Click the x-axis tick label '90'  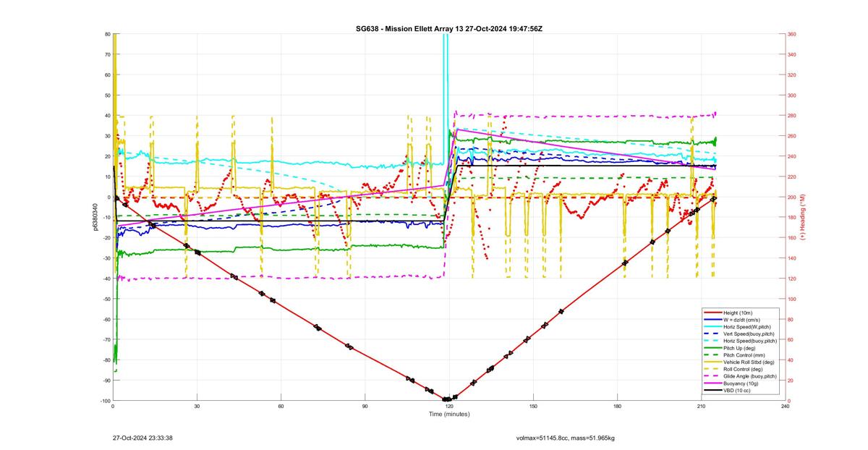point(365,407)
